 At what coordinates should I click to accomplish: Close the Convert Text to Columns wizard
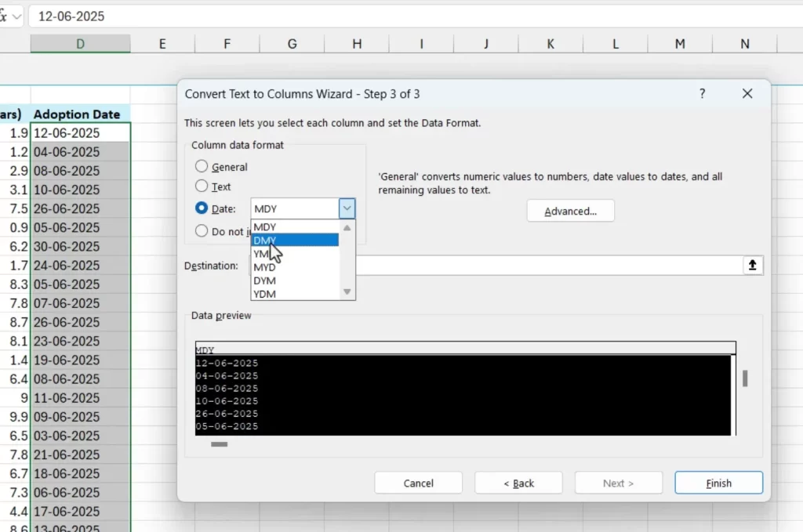click(747, 93)
